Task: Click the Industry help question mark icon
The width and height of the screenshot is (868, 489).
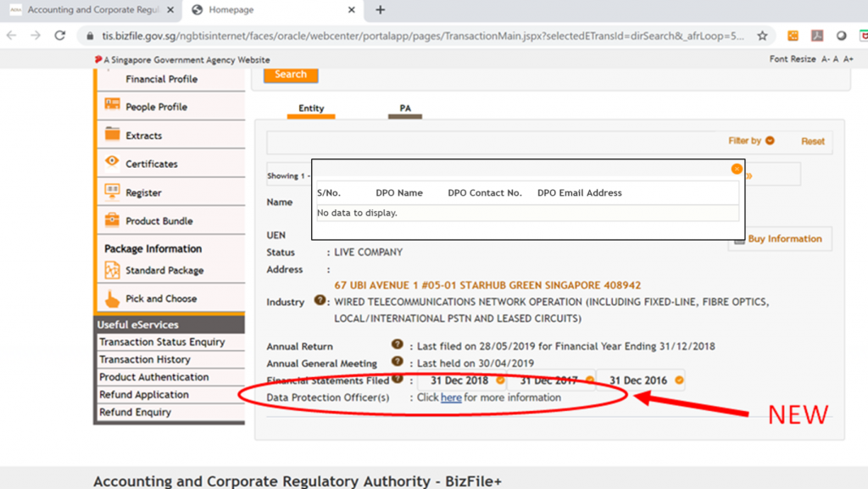Action: [x=320, y=300]
